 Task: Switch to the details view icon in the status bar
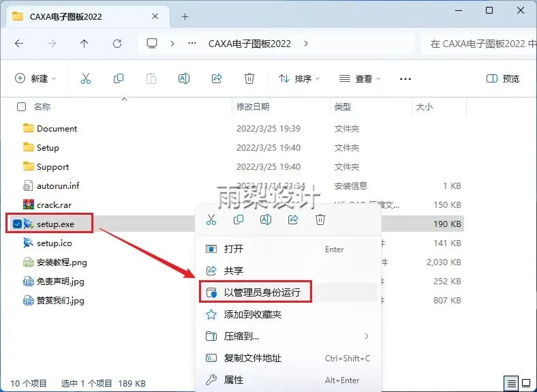coord(511,382)
